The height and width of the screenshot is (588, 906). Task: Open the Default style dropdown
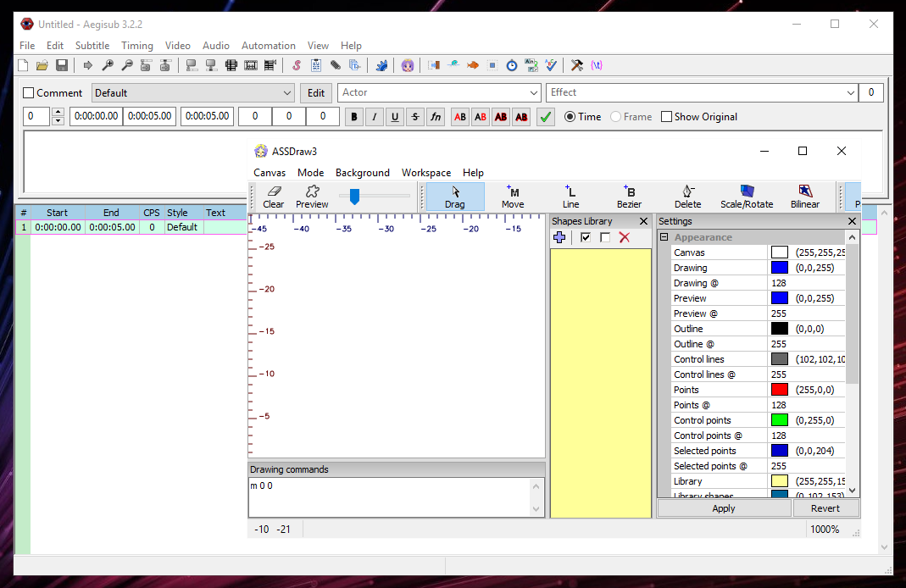pyautogui.click(x=193, y=93)
